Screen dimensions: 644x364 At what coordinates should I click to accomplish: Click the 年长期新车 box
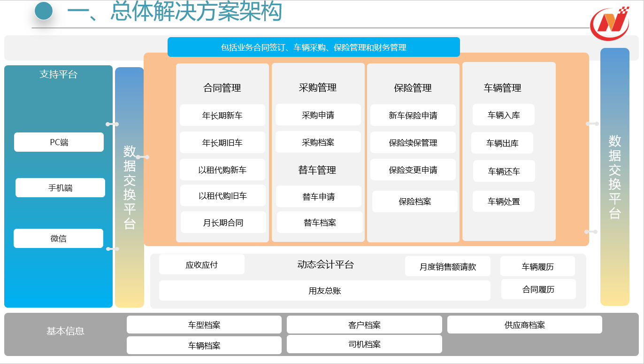coord(222,115)
